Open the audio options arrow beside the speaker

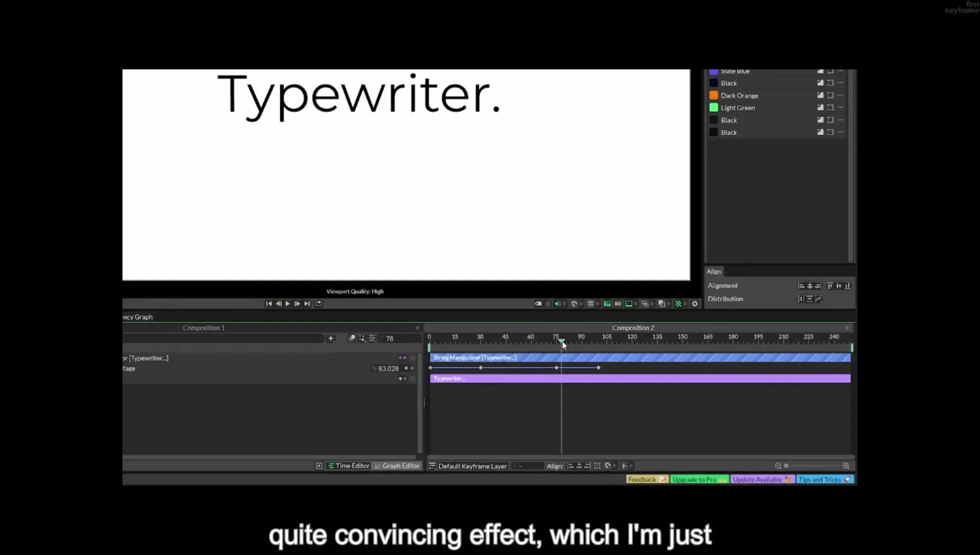coord(565,304)
